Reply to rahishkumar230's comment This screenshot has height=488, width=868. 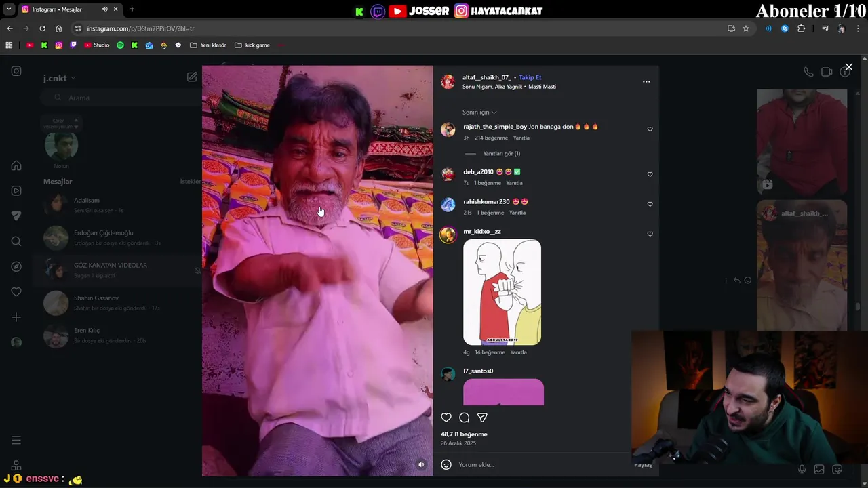[x=517, y=213]
